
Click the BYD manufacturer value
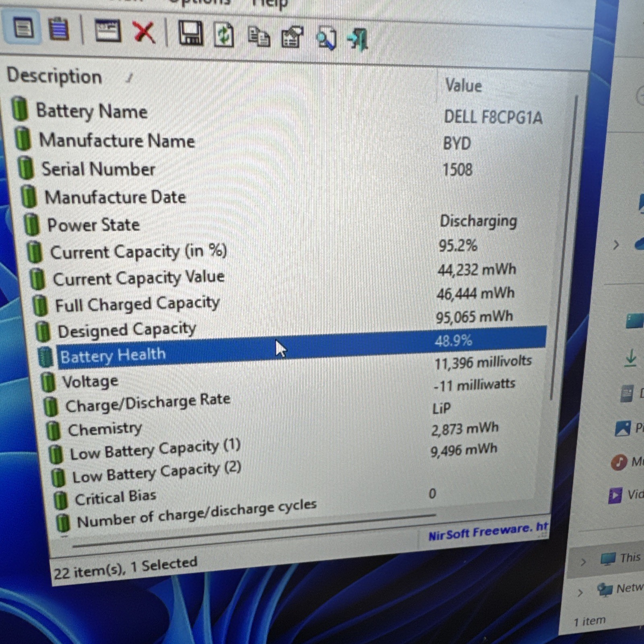click(457, 143)
